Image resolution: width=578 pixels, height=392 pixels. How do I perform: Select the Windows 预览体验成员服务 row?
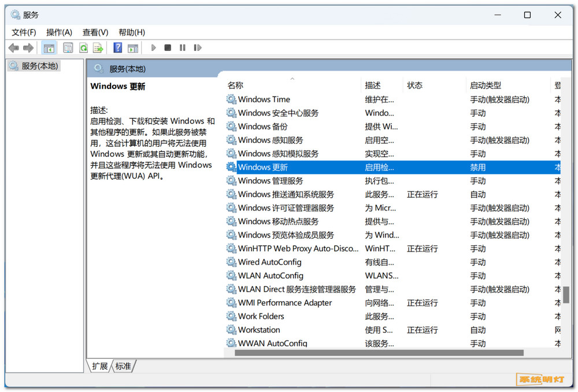(x=392, y=235)
